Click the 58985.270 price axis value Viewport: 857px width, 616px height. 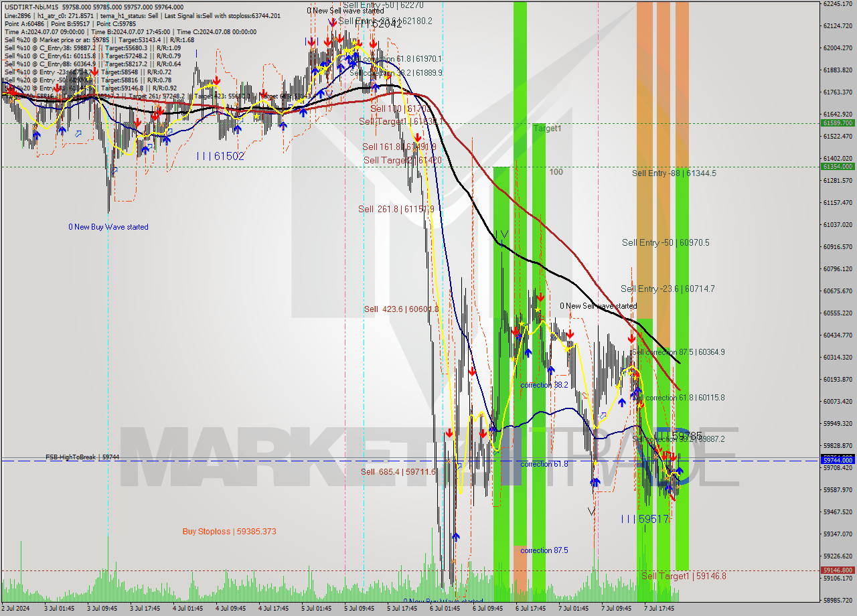838,600
